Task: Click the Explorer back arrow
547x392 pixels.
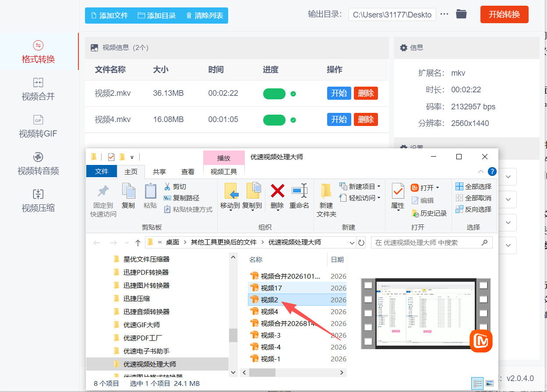Action: point(97,242)
